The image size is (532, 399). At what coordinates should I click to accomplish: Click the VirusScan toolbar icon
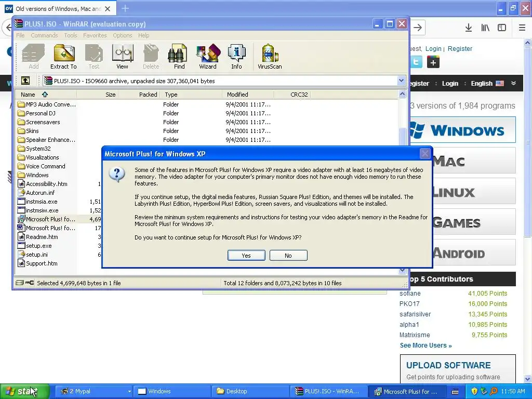(x=270, y=57)
